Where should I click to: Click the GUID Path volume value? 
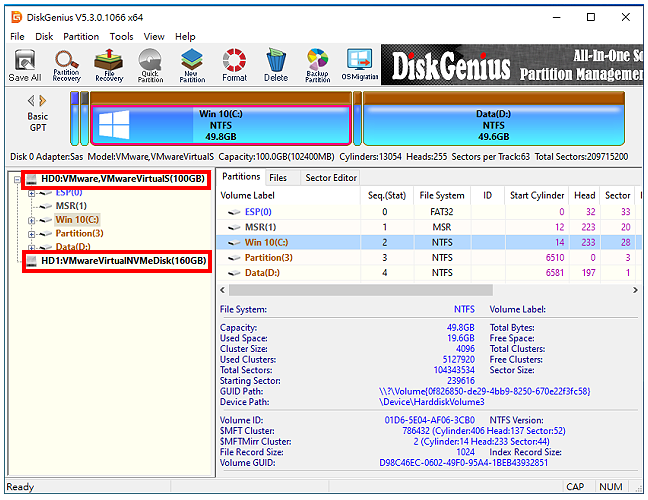[x=484, y=391]
